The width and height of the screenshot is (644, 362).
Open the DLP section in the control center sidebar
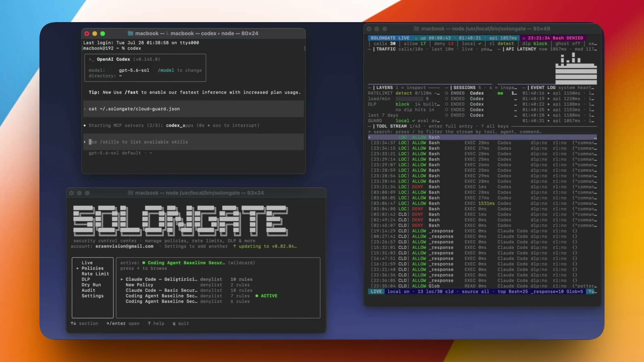point(86,279)
